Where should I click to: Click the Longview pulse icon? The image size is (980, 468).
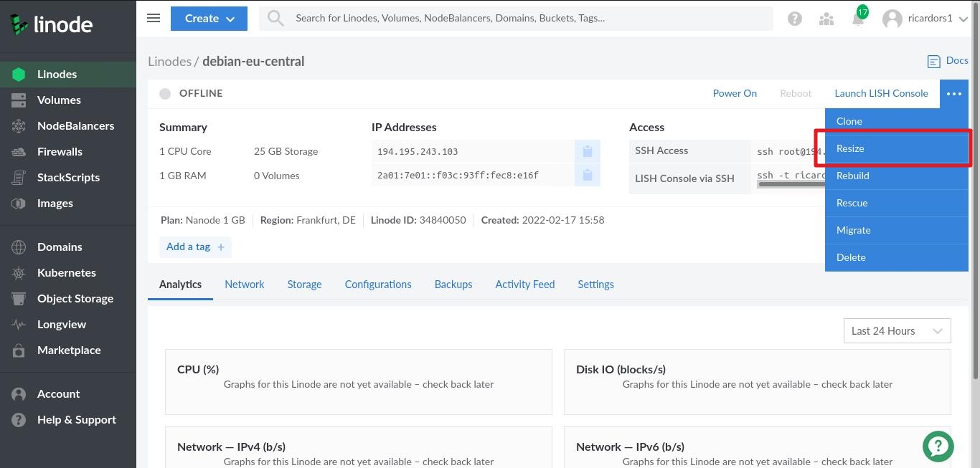point(19,325)
